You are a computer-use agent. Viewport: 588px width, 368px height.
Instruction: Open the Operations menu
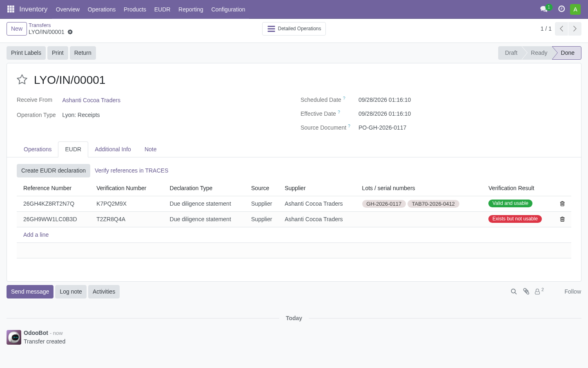102,9
